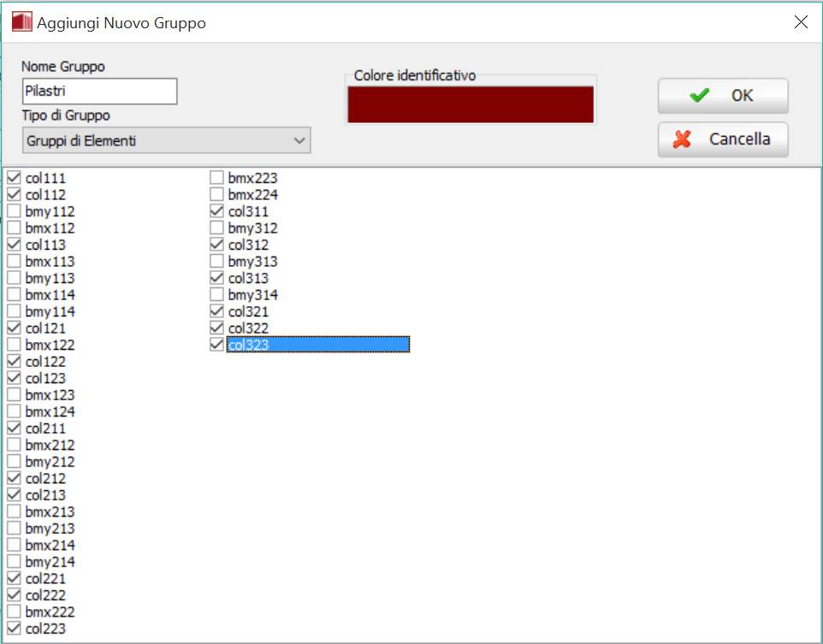Tick the bmx124 checkbox

[15, 412]
